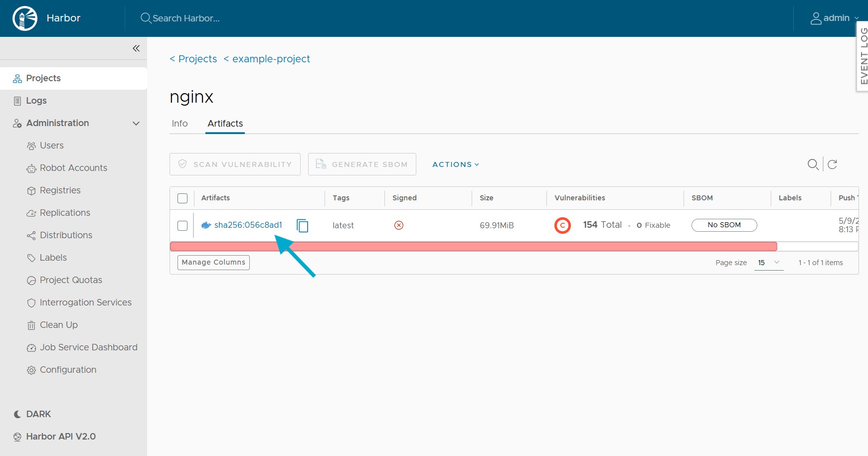Image resolution: width=868 pixels, height=456 pixels.
Task: Check the select-all artifacts checkbox
Action: point(182,198)
